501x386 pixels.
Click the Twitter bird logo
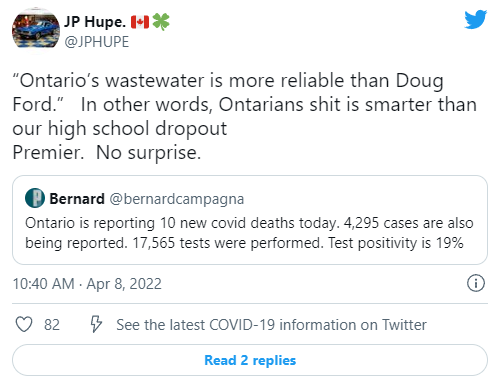476,20
